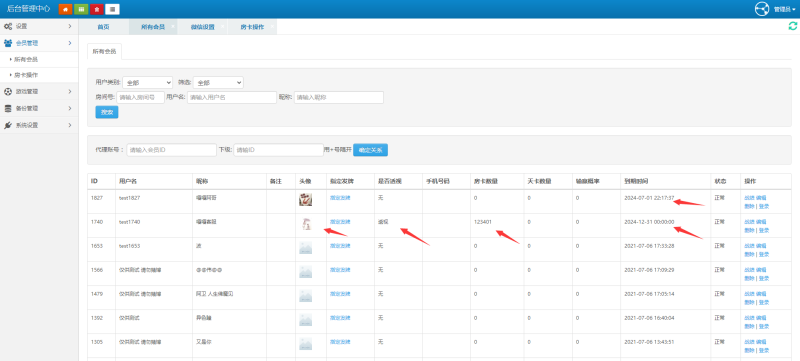Expand the 系统设置 sidebar menu
This screenshot has width=800, height=361.
(x=39, y=125)
